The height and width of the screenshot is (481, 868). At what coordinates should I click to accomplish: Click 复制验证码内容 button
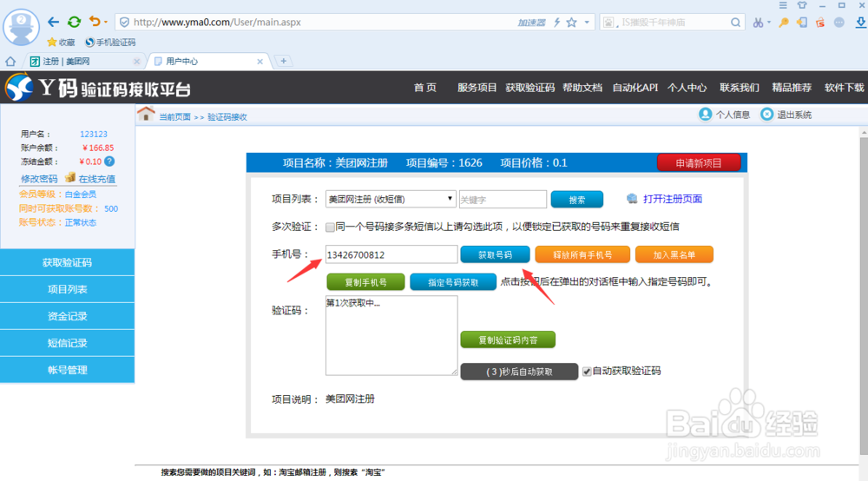[x=508, y=339]
